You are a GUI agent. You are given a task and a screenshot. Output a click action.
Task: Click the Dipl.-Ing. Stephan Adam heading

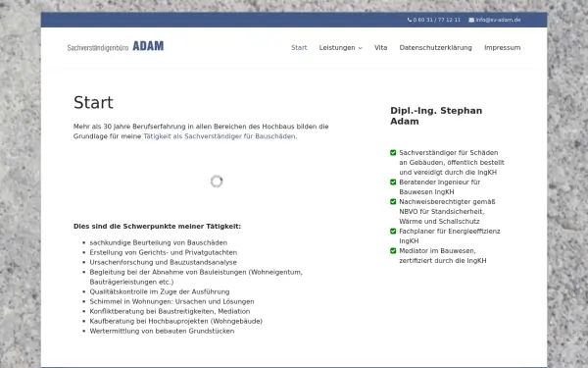436,116
